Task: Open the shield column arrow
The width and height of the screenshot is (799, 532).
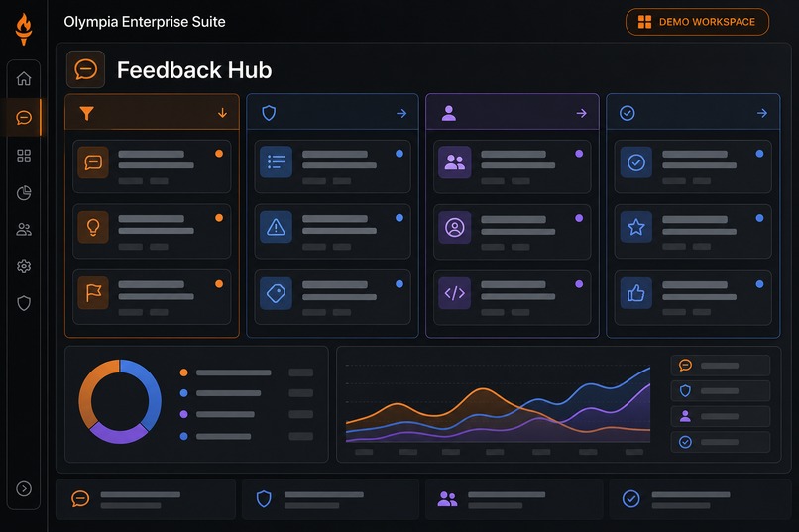Action: (401, 113)
